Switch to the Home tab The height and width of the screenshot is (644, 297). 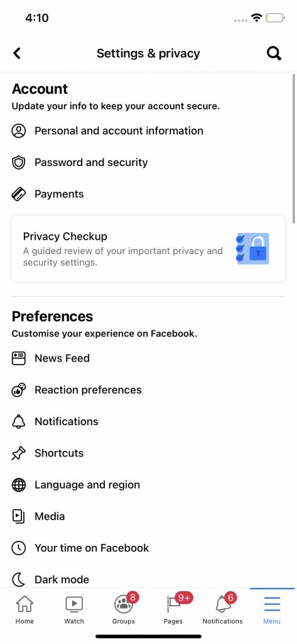pos(24,609)
